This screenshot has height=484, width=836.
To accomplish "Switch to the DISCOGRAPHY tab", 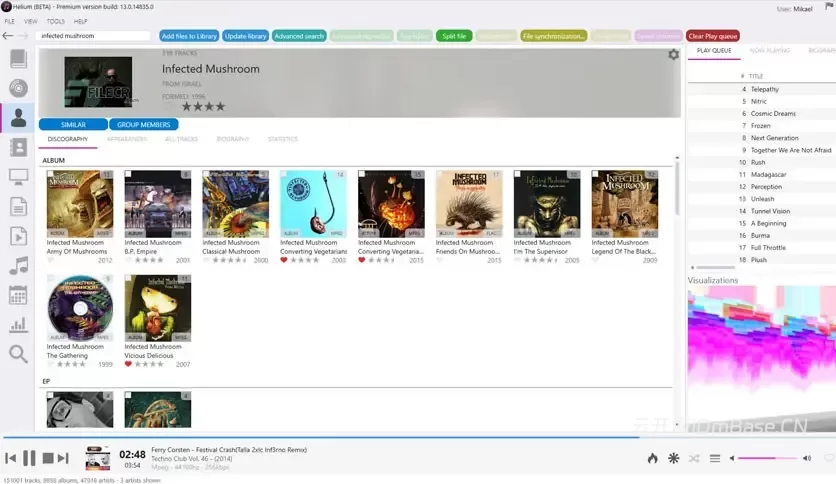I will (x=68, y=139).
